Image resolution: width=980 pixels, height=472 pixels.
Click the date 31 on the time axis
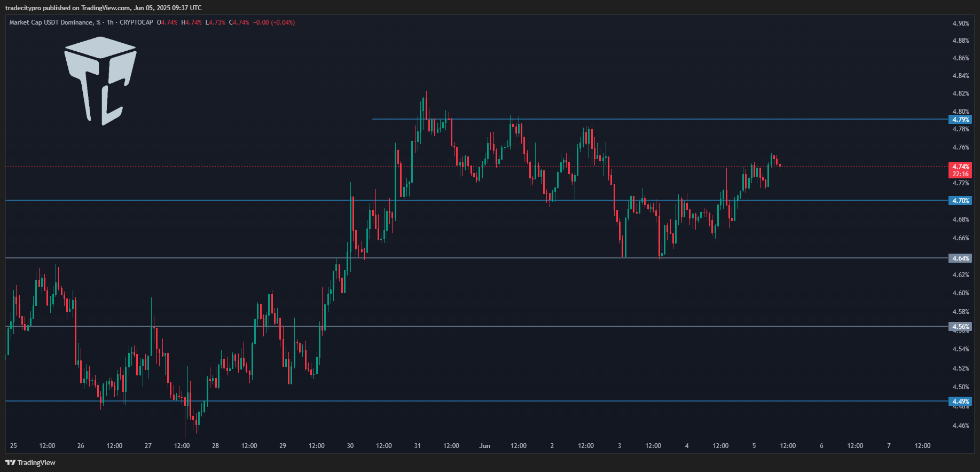click(x=418, y=446)
